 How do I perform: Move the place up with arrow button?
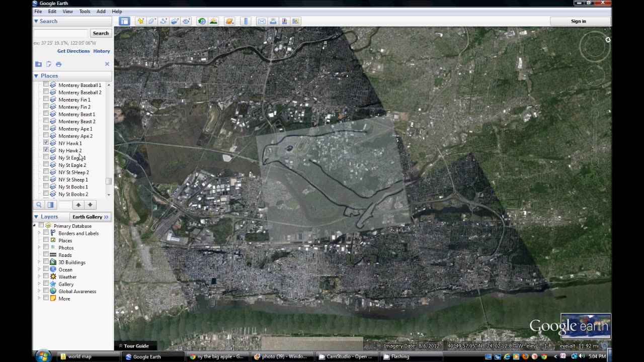click(x=78, y=205)
